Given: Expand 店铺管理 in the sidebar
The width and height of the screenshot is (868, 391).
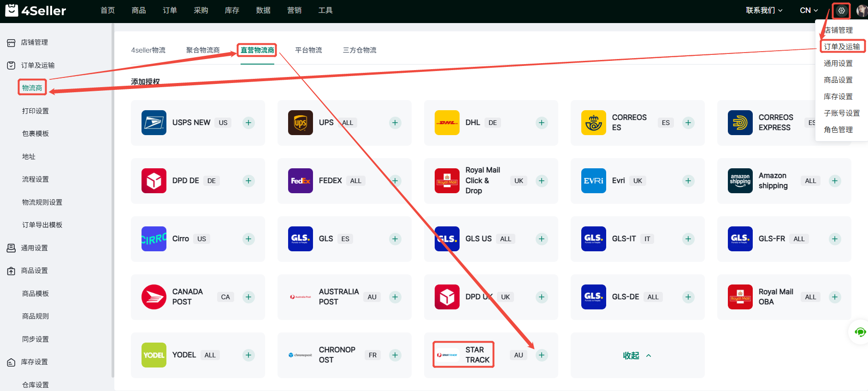Looking at the screenshot, I should click(35, 42).
